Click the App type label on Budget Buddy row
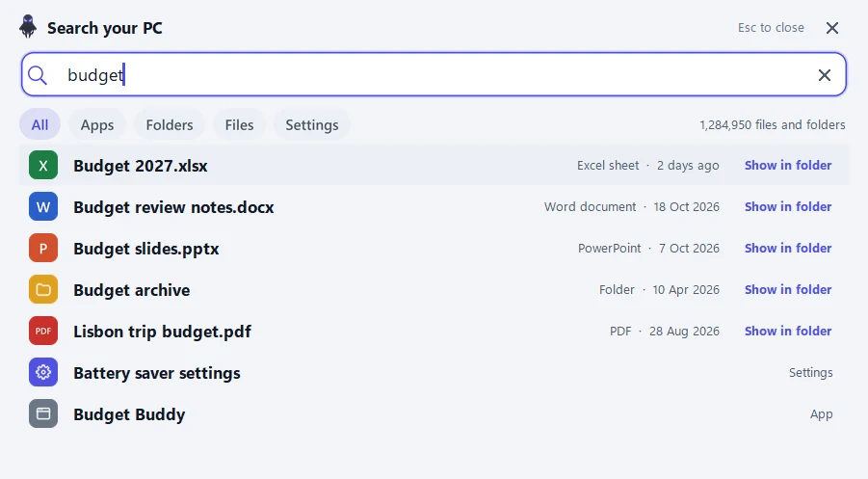 [x=822, y=414]
